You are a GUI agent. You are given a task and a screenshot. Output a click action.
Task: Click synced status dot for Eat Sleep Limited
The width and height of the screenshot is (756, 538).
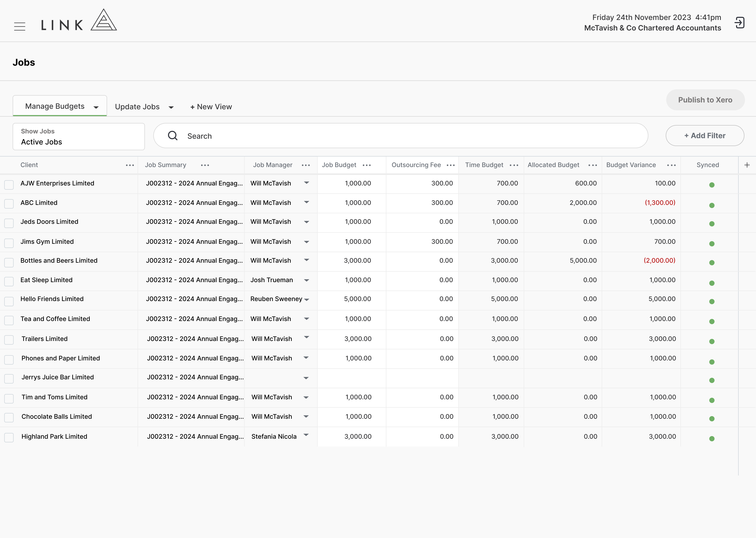(712, 283)
